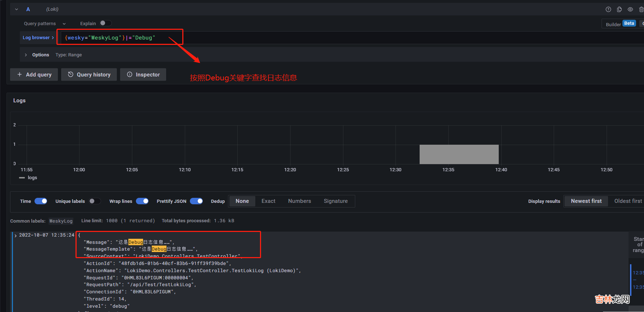Enable the Explain toggle
The width and height of the screenshot is (644, 312).
pos(105,23)
